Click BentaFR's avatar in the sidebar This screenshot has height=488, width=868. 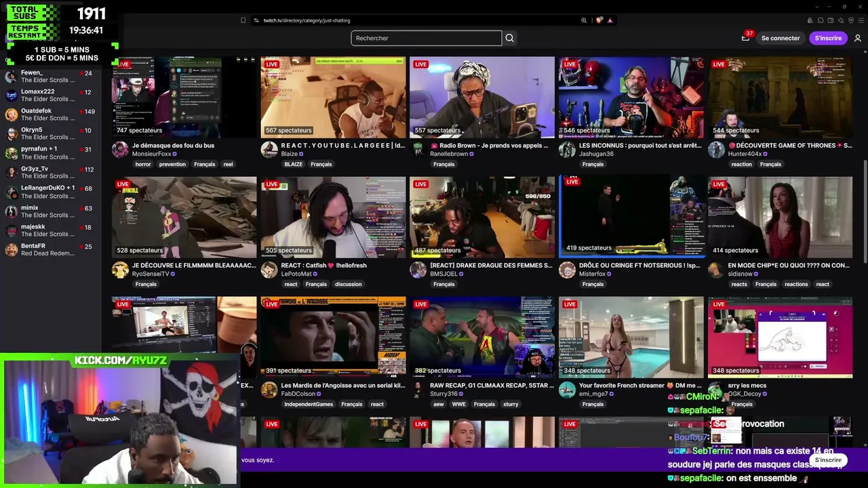[11, 249]
